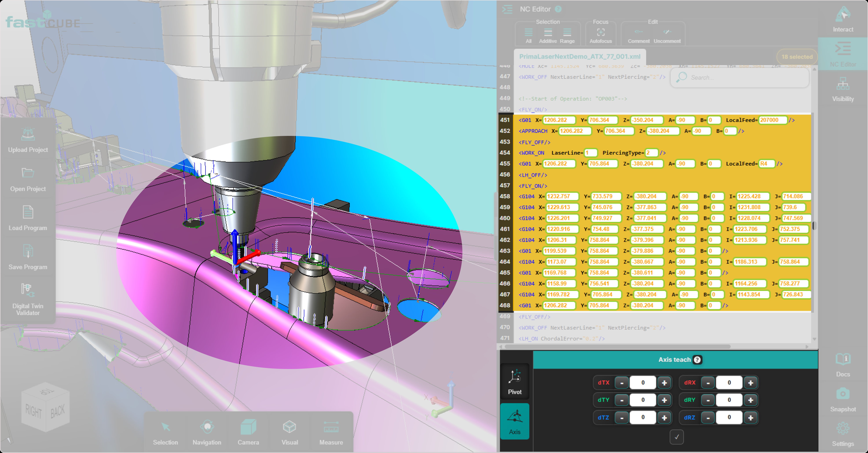This screenshot has width=868, height=453.
Task: Switch to the Pivot teach mode
Action: pyautogui.click(x=515, y=381)
